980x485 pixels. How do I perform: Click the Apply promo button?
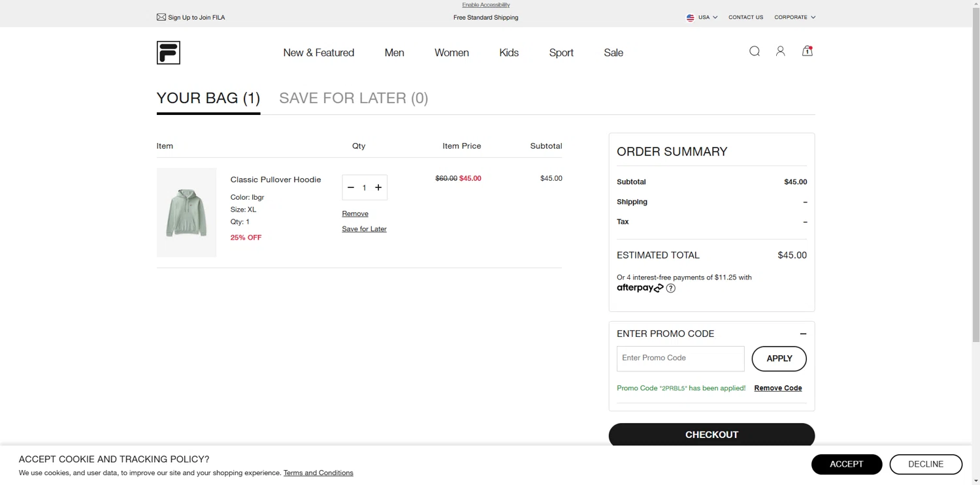pyautogui.click(x=779, y=358)
